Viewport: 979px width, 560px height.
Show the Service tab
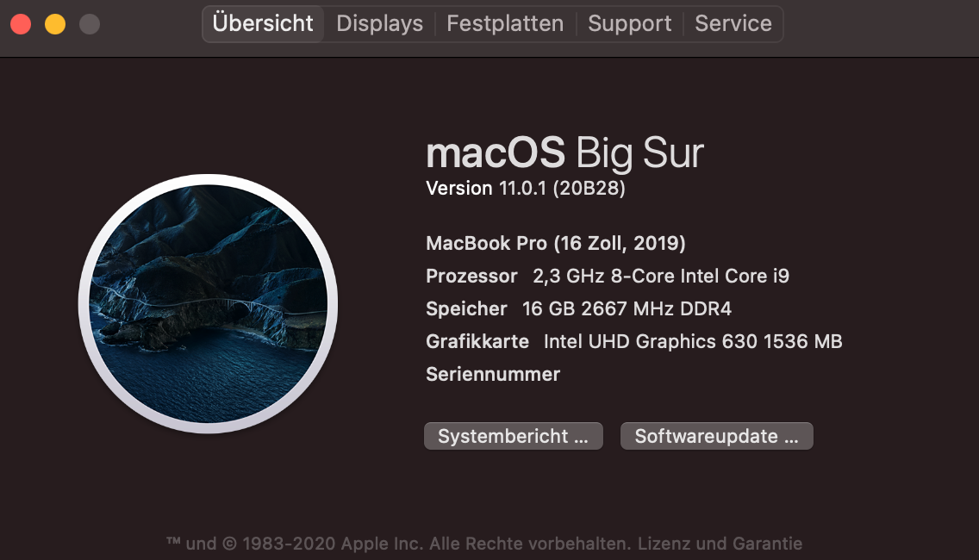point(733,24)
